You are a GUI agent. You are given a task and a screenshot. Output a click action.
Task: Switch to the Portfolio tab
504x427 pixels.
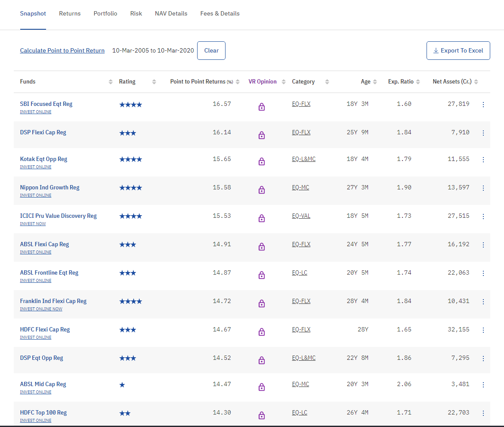point(105,13)
